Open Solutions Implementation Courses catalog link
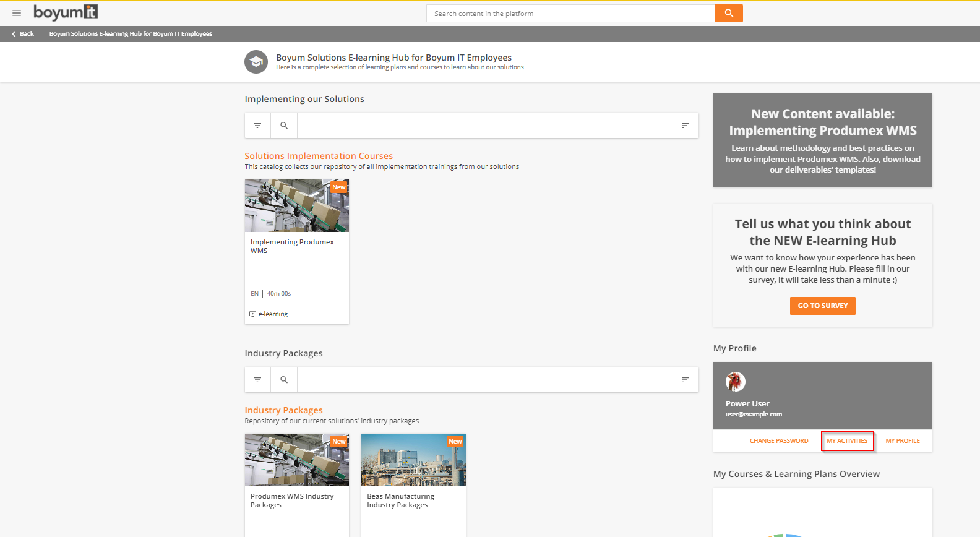 (x=319, y=156)
